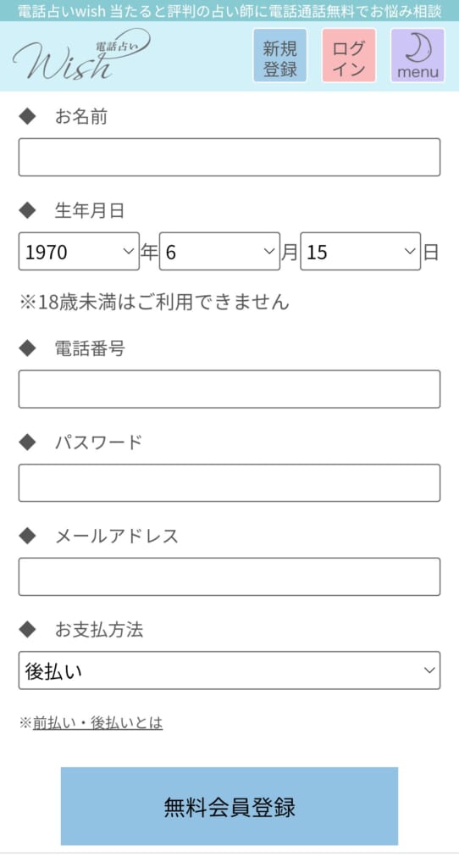Focus the パスワード input field
The width and height of the screenshot is (459, 868).
[x=229, y=483]
